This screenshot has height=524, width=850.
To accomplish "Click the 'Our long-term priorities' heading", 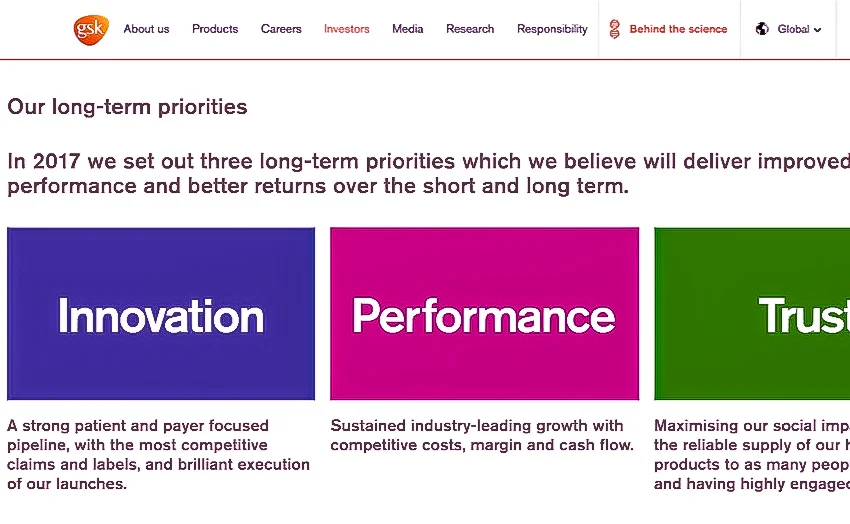I will pos(127,107).
